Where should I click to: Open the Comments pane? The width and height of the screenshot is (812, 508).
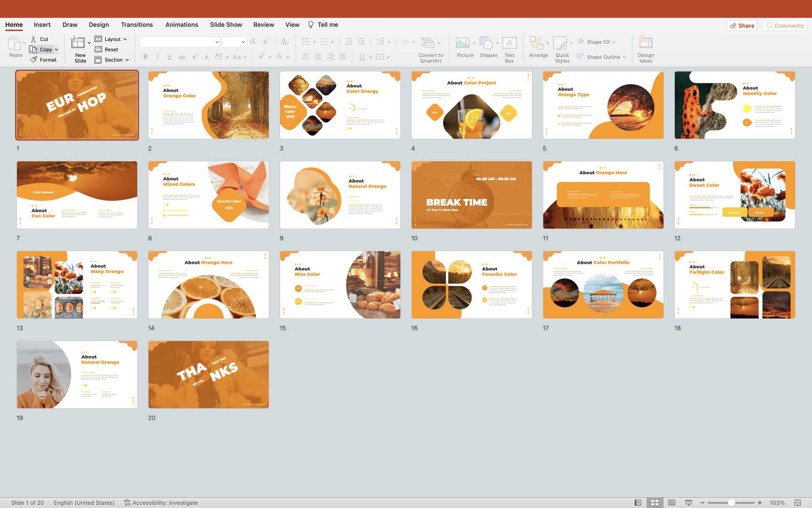coord(785,26)
